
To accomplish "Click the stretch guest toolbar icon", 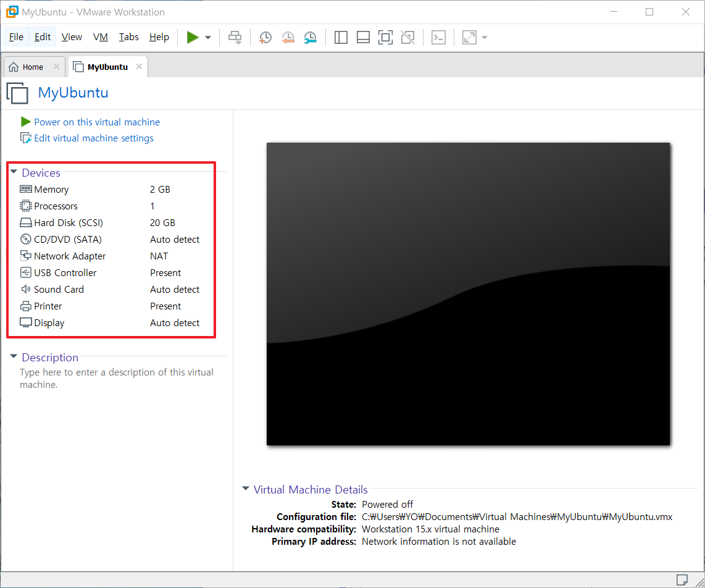I will tap(469, 37).
